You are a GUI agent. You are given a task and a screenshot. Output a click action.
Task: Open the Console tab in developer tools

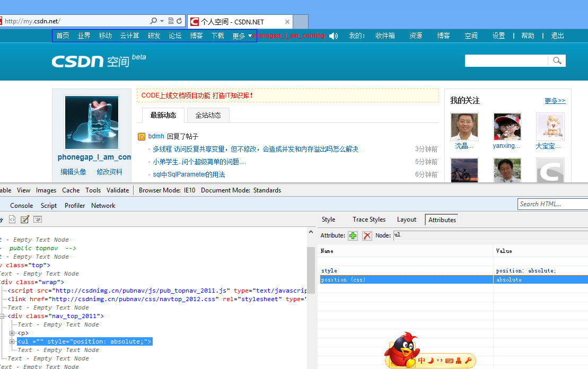tap(21, 206)
